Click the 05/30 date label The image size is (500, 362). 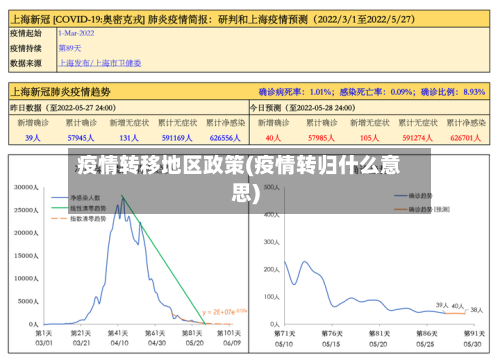(x=473, y=344)
